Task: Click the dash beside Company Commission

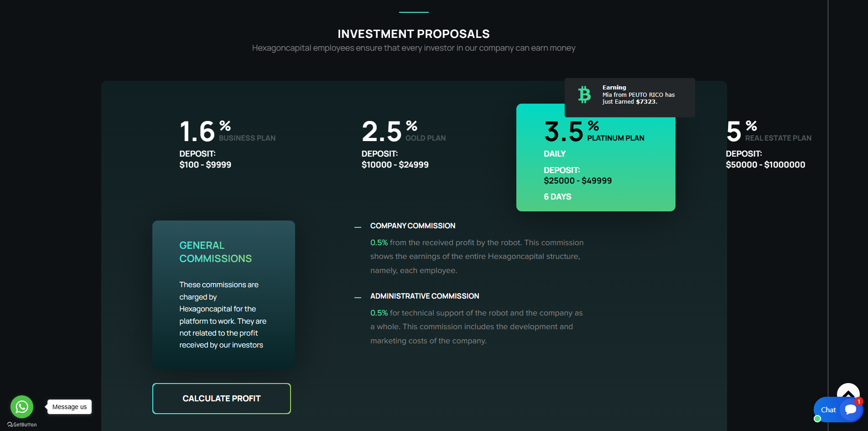Action: click(x=358, y=227)
